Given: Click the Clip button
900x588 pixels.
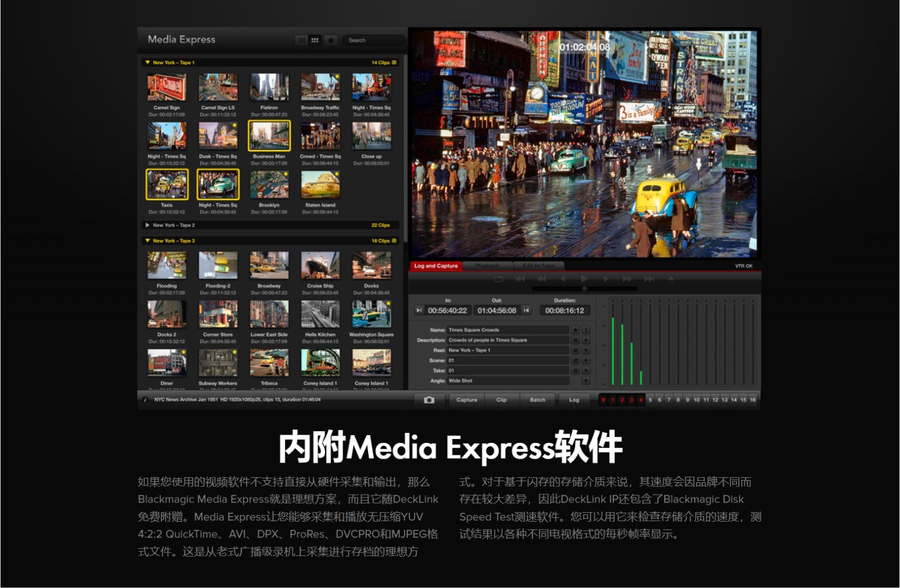Looking at the screenshot, I should coord(502,400).
